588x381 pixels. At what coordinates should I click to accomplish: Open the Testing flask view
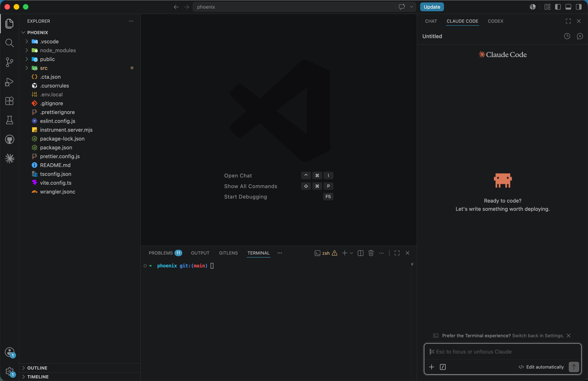point(9,120)
